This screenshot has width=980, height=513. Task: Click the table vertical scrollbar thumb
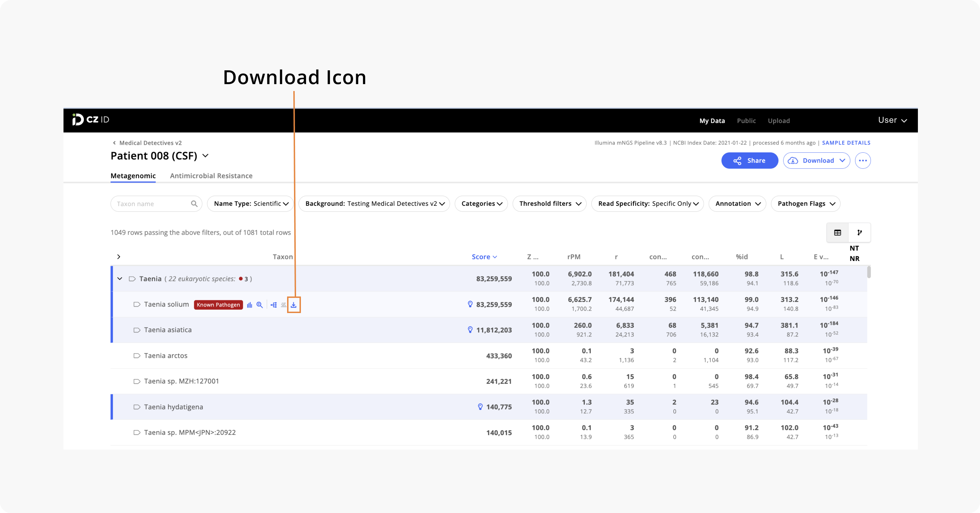click(x=869, y=272)
